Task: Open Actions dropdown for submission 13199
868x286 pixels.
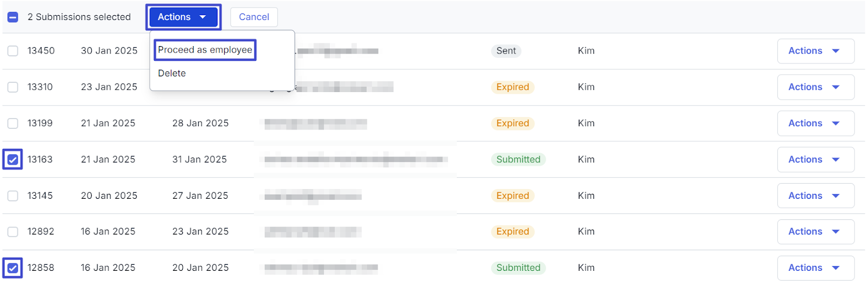Action: pos(815,123)
